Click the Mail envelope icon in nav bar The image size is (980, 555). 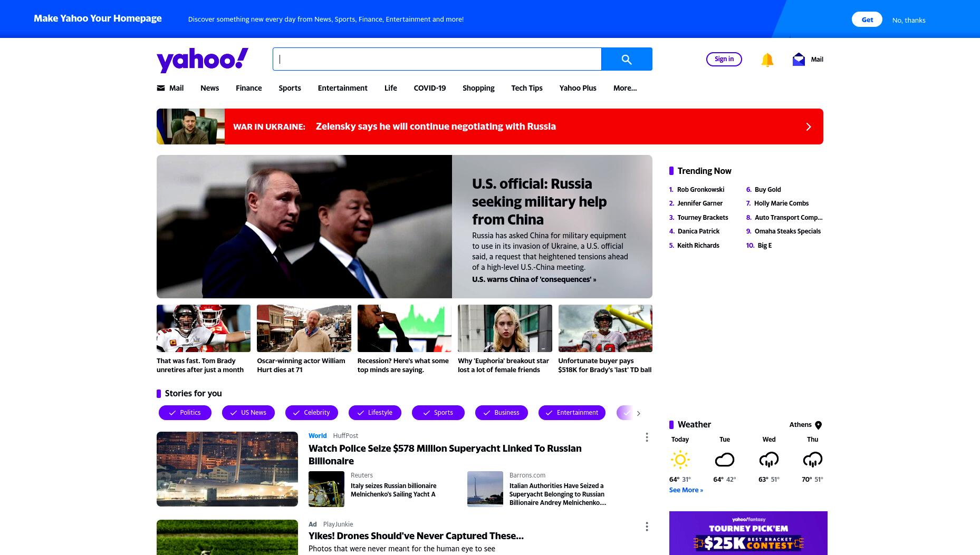click(161, 88)
